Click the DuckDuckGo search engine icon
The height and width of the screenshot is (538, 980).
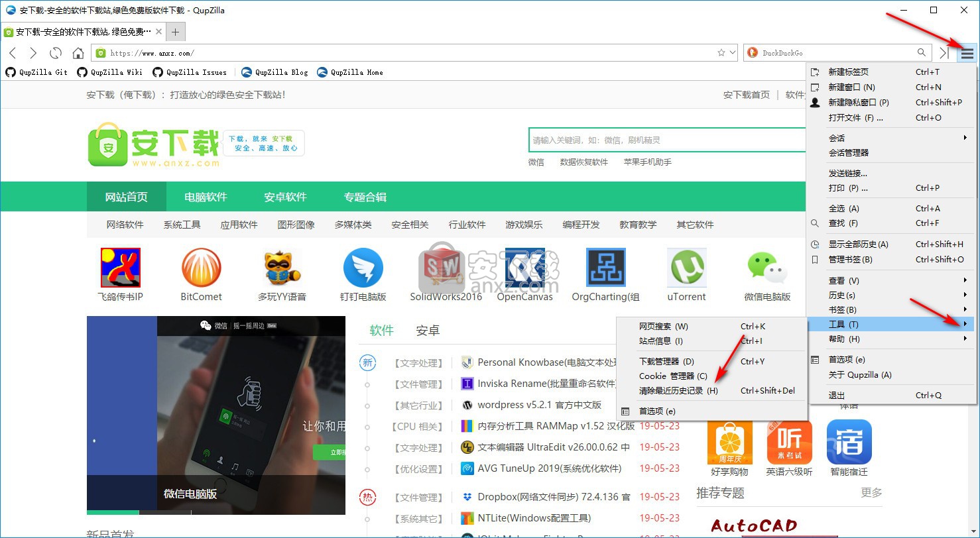click(752, 52)
